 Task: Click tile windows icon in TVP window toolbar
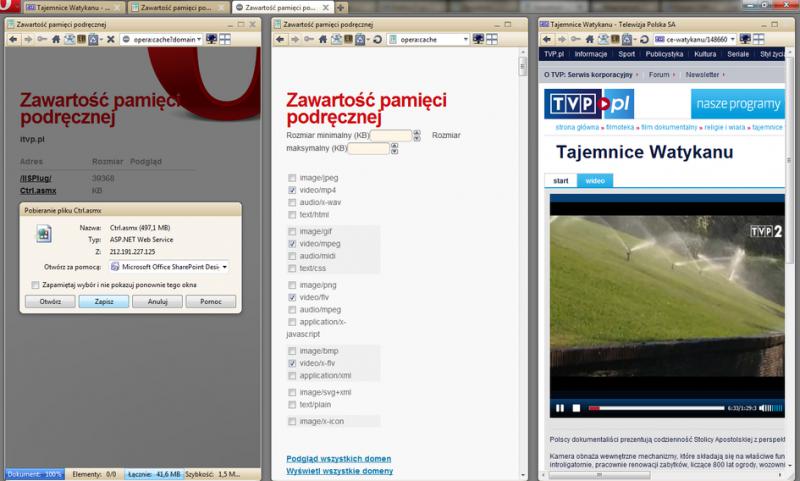[x=759, y=39]
